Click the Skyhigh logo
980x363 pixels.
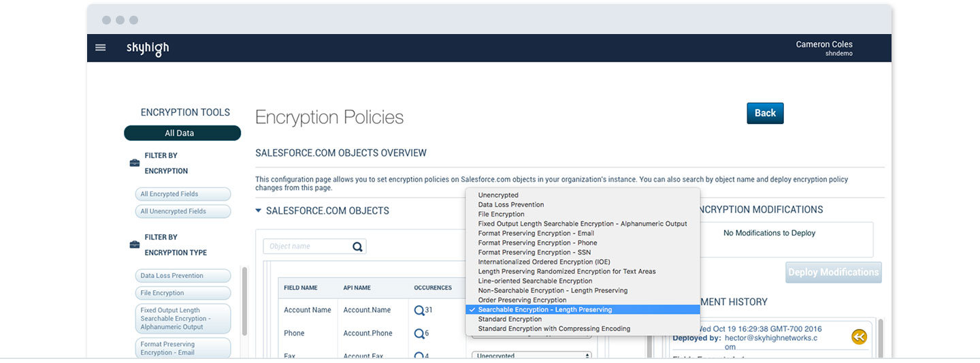(148, 48)
